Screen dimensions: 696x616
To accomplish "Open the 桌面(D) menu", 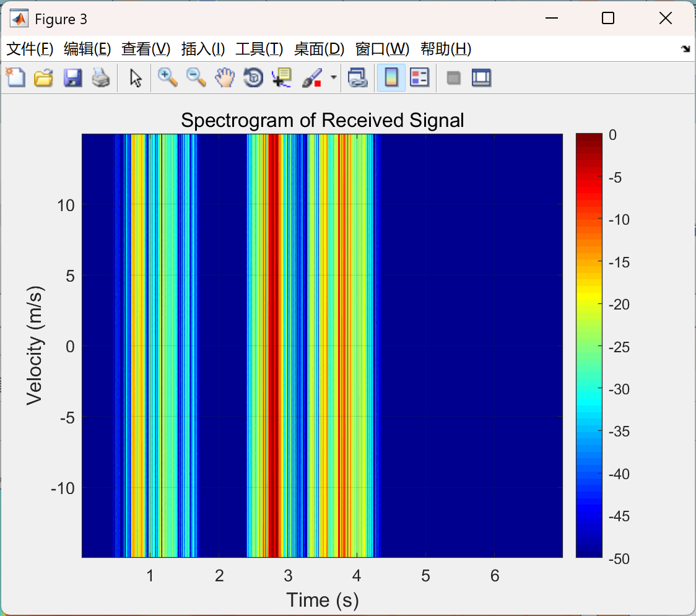I will (319, 49).
